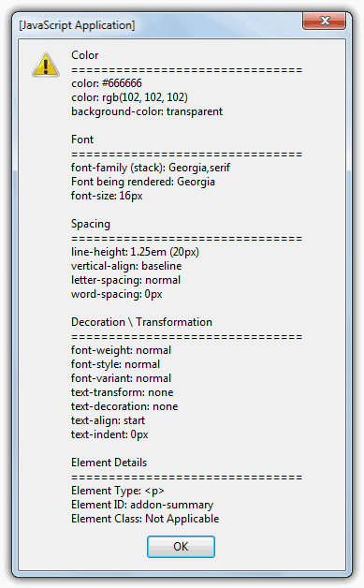364x588 pixels.
Task: Click the line-height 1.25em line
Action: 135,252
